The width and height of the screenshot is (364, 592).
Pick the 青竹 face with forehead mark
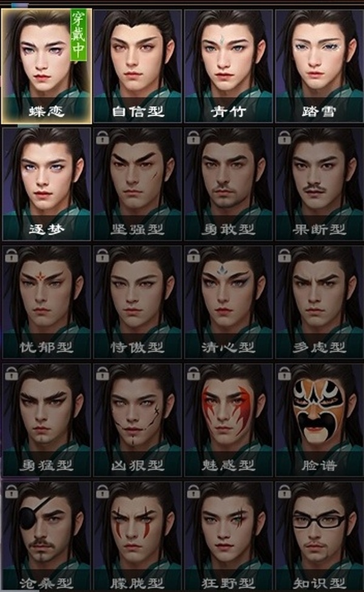(229, 66)
